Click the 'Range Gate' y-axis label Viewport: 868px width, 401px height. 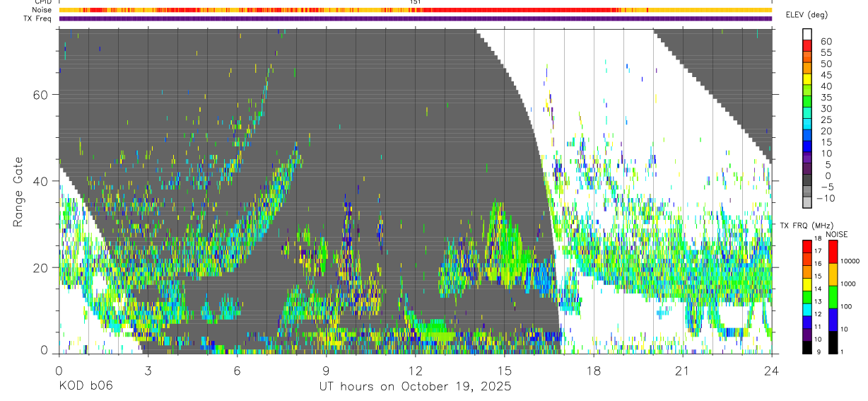18,192
